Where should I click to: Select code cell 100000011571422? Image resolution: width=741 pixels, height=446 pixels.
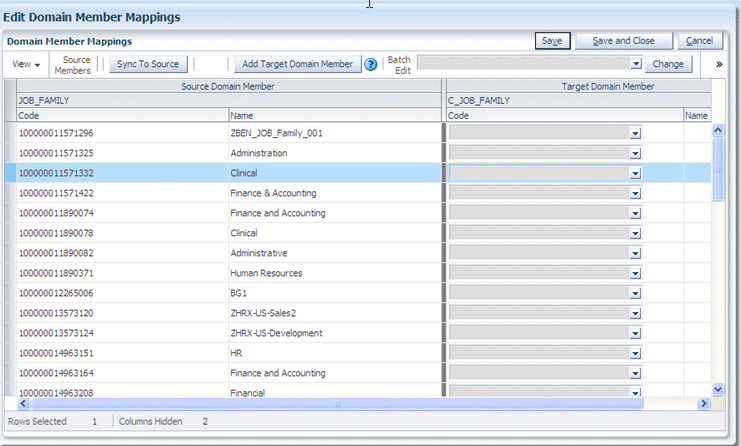[x=122, y=193]
